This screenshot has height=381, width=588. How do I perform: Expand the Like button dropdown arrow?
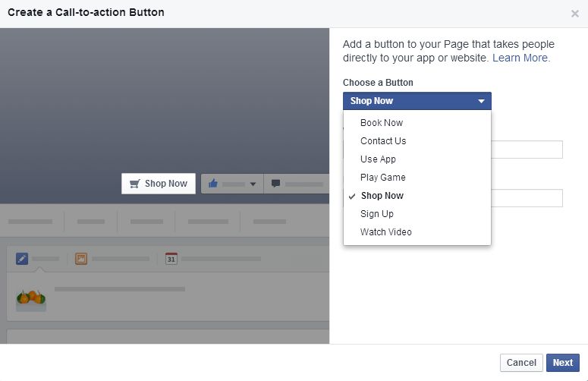click(253, 184)
